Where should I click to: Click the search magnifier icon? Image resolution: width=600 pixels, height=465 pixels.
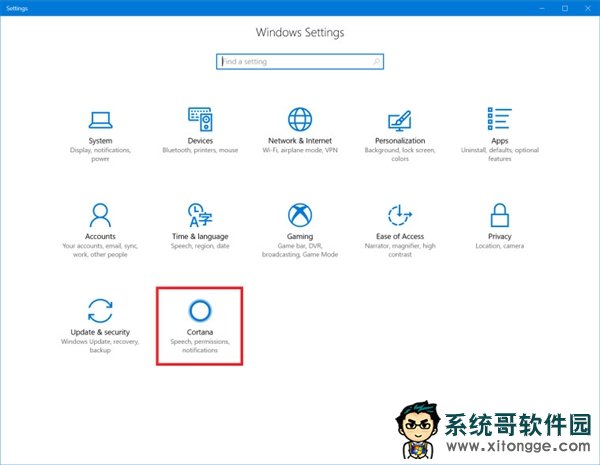click(x=377, y=61)
